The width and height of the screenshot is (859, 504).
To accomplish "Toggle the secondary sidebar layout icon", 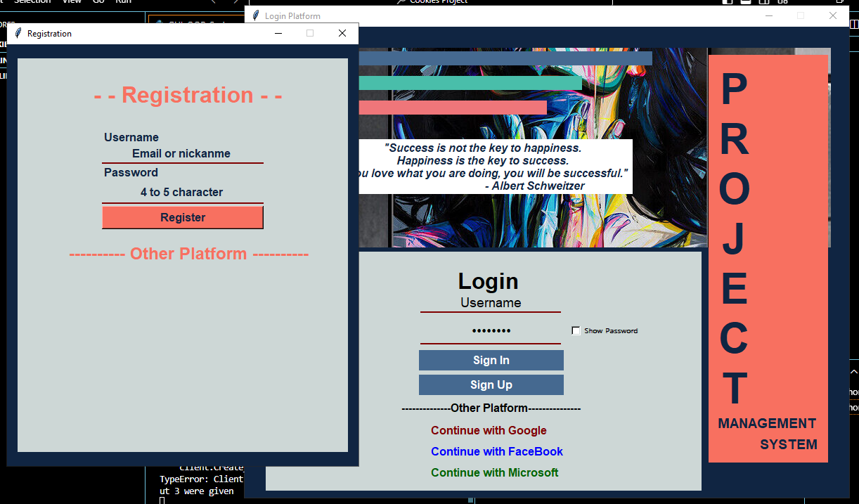I will (x=764, y=3).
